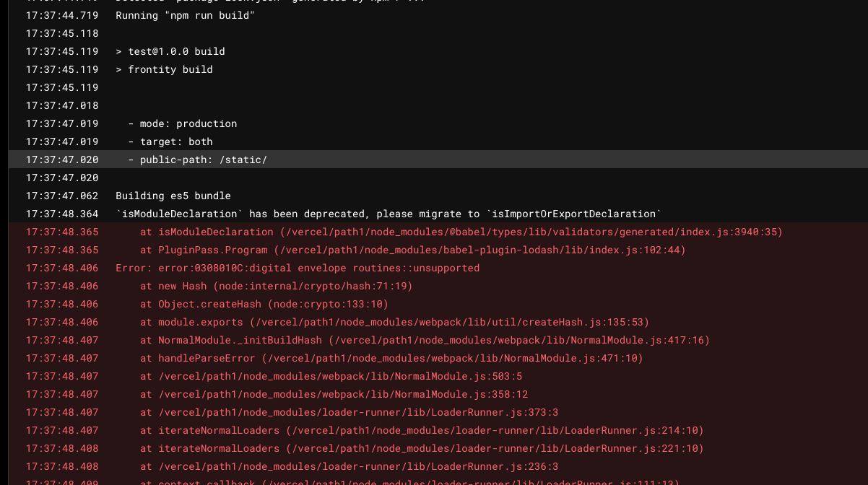Select the 'NormalModule._initBuildHash' stack line
The image size is (868, 485).
[425, 340]
